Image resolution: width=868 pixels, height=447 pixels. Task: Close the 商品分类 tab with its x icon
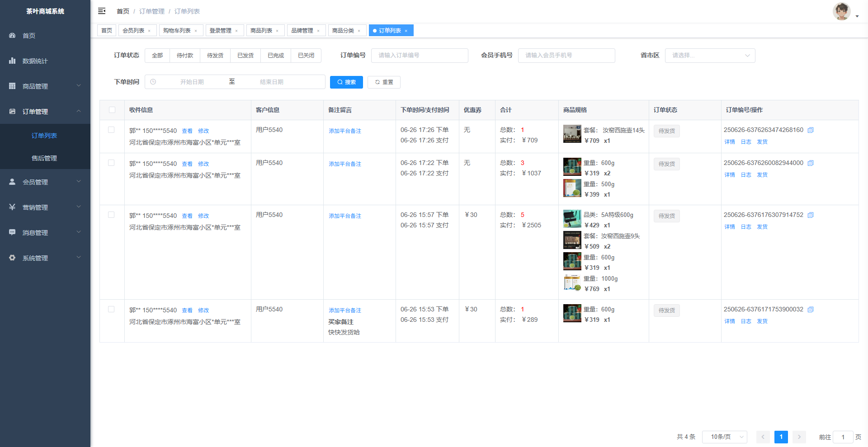click(359, 31)
